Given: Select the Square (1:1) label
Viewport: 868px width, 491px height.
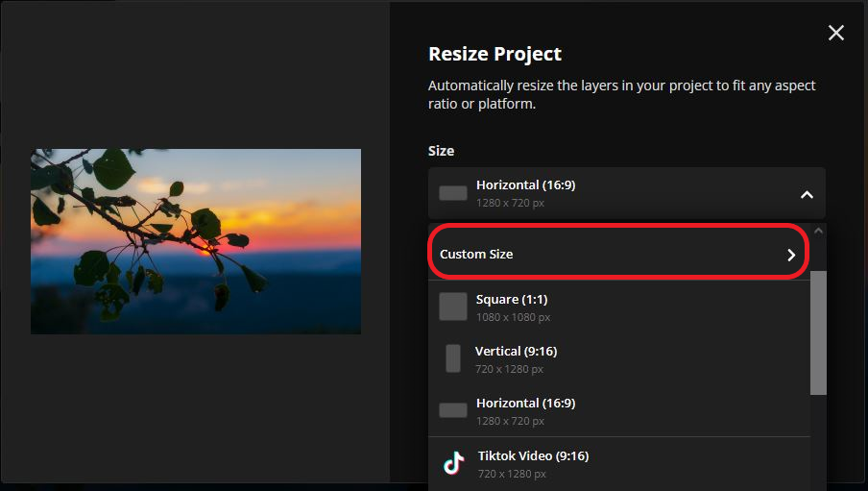Looking at the screenshot, I should click(x=510, y=300).
